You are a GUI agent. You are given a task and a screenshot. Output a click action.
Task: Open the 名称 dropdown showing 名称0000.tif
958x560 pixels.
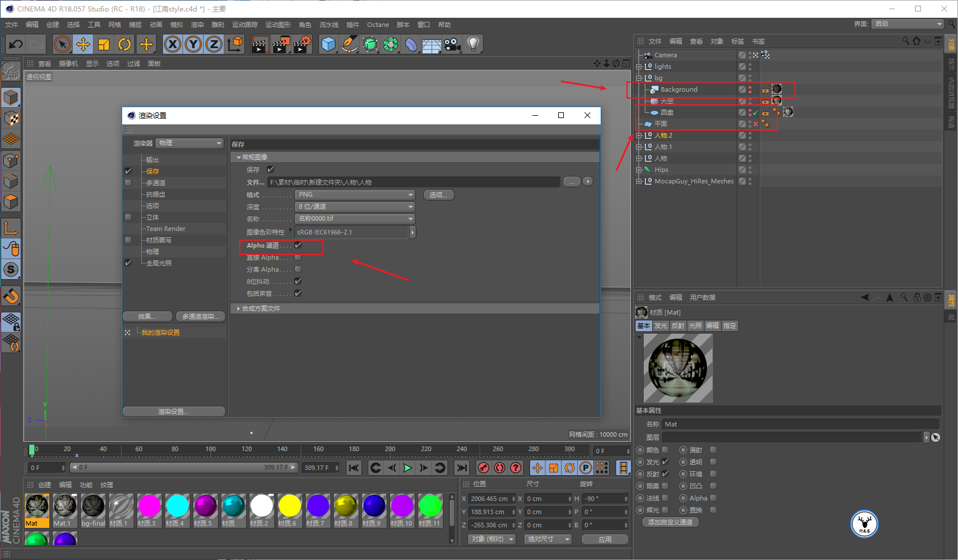pyautogui.click(x=355, y=219)
